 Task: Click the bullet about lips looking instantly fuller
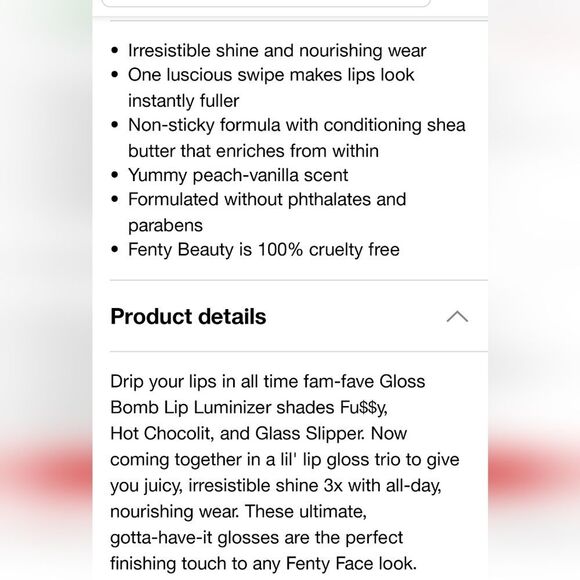pyautogui.click(x=271, y=88)
